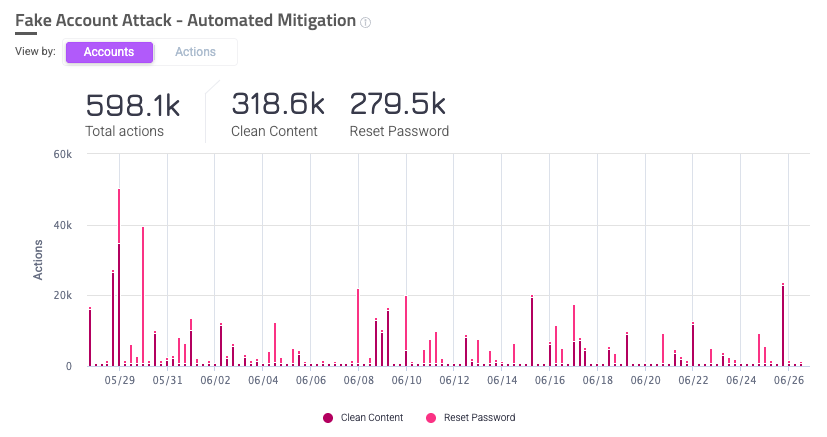
Task: Click the 06/26 date axis label
Action: 789,380
